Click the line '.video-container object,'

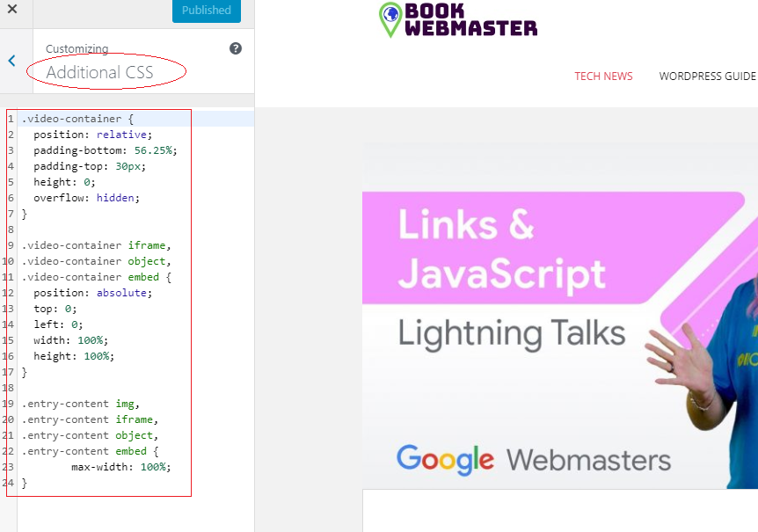click(96, 261)
